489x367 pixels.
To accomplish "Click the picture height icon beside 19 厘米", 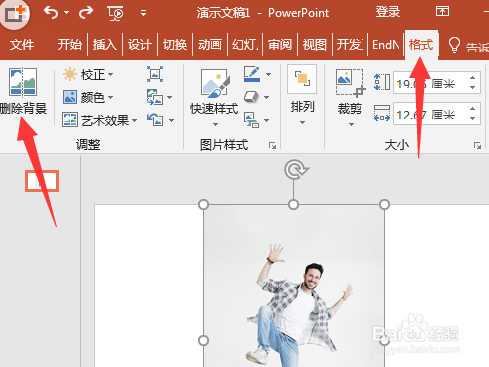I will (382, 82).
